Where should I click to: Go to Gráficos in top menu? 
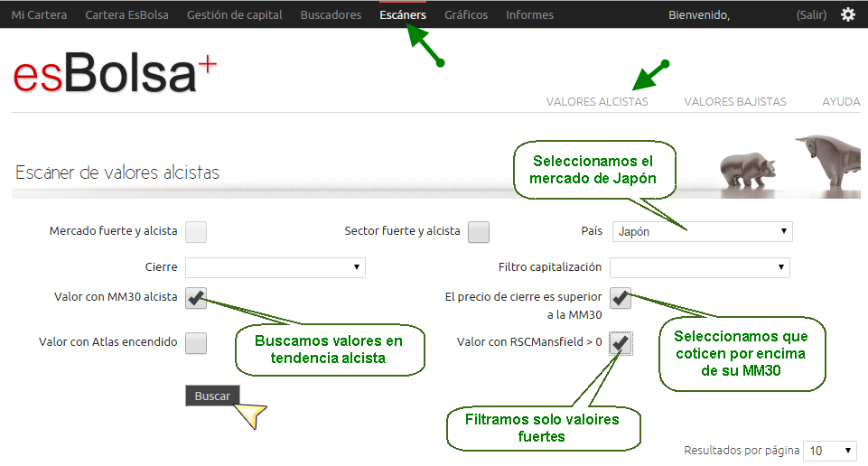tap(466, 14)
